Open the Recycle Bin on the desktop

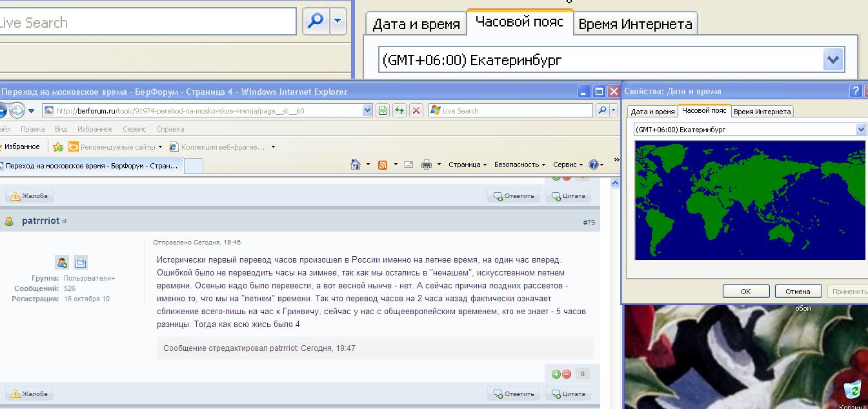pyautogui.click(x=852, y=390)
